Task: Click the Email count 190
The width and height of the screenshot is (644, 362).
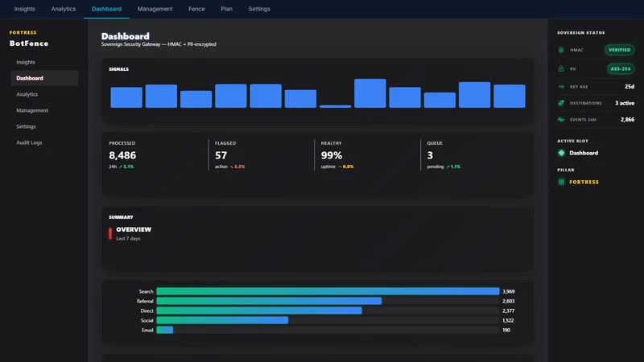Action: click(x=506, y=330)
